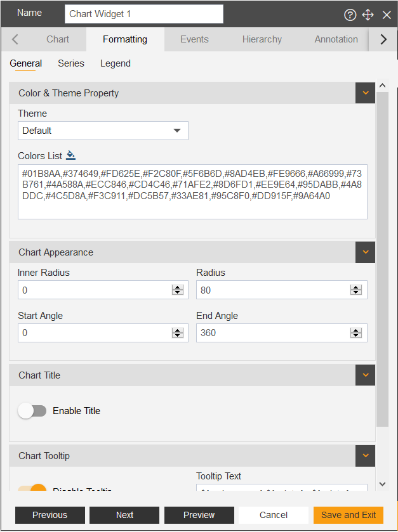Click the Cancel button
This screenshot has height=532, width=398.
point(274,515)
